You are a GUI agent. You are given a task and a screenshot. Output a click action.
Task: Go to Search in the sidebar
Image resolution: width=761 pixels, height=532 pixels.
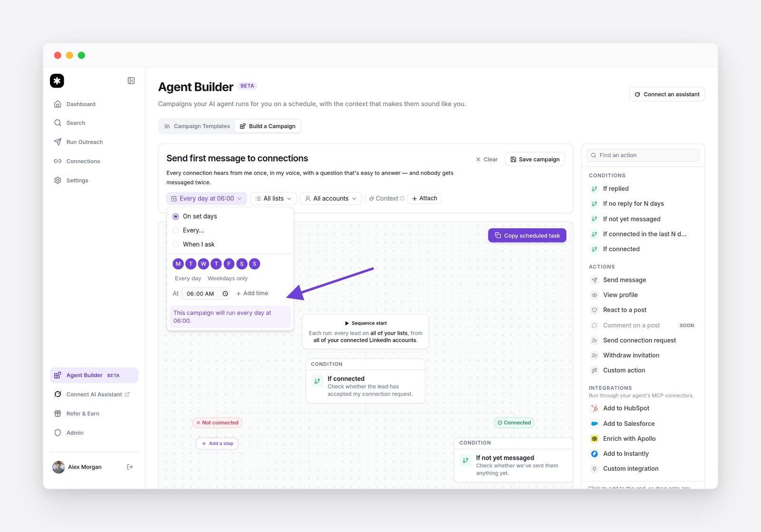click(x=94, y=123)
